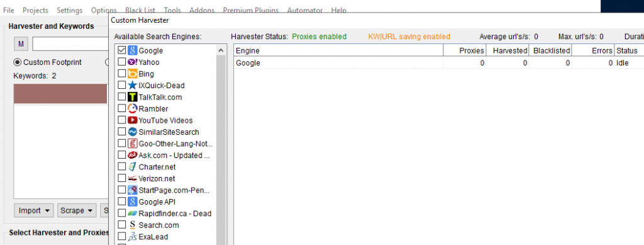The image size is (644, 245).
Task: Open the Help menu
Action: coord(338,10)
